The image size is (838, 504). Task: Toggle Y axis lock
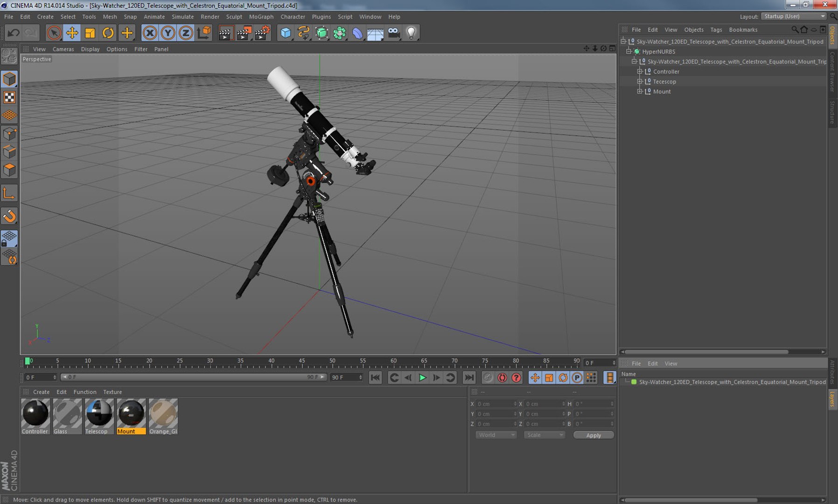pos(168,33)
